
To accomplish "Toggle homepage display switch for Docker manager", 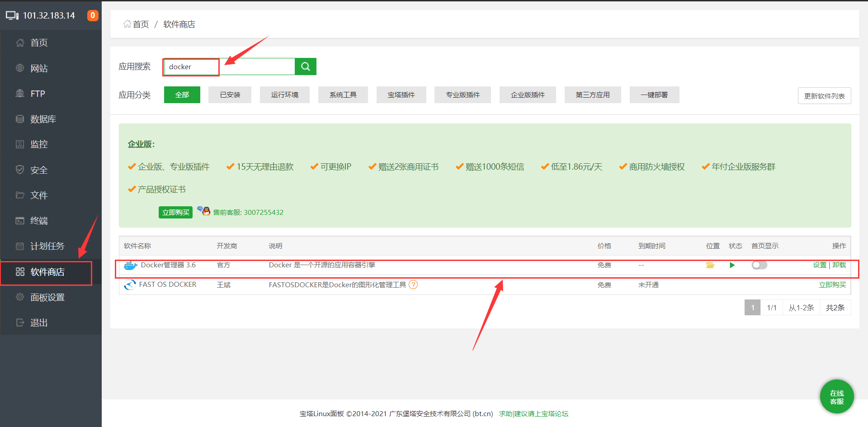I will point(759,265).
